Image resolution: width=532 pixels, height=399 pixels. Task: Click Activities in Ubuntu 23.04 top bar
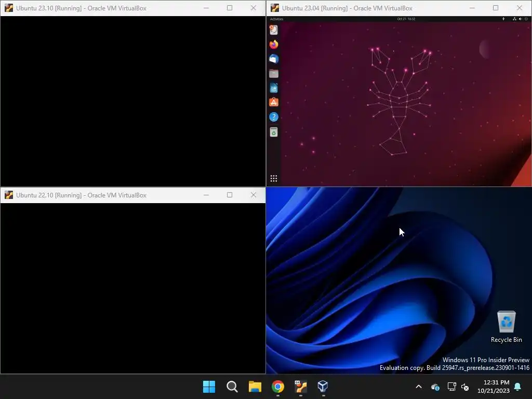[276, 19]
